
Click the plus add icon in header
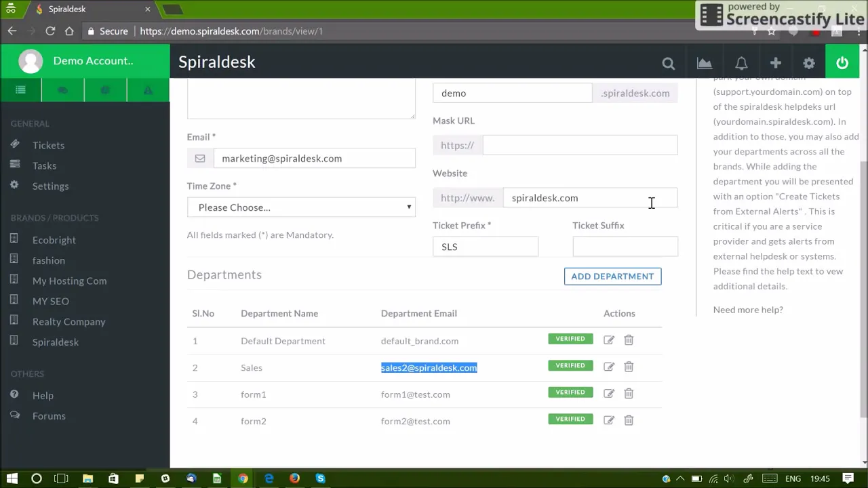tap(776, 63)
